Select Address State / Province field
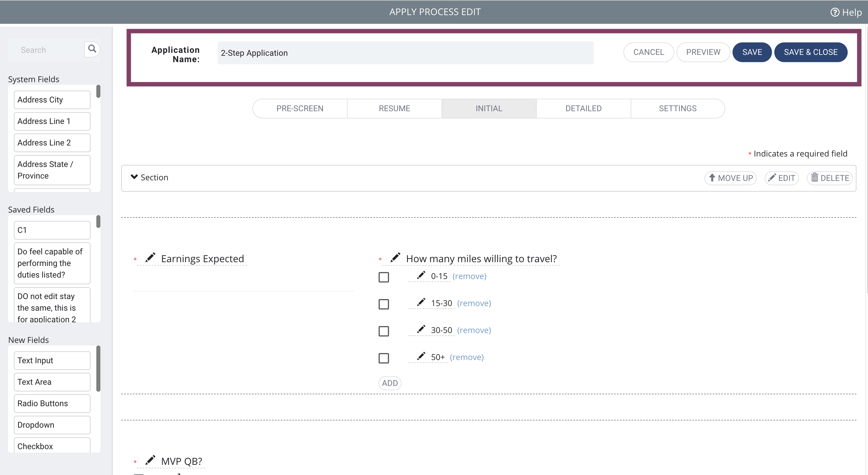868x475 pixels. (x=52, y=170)
